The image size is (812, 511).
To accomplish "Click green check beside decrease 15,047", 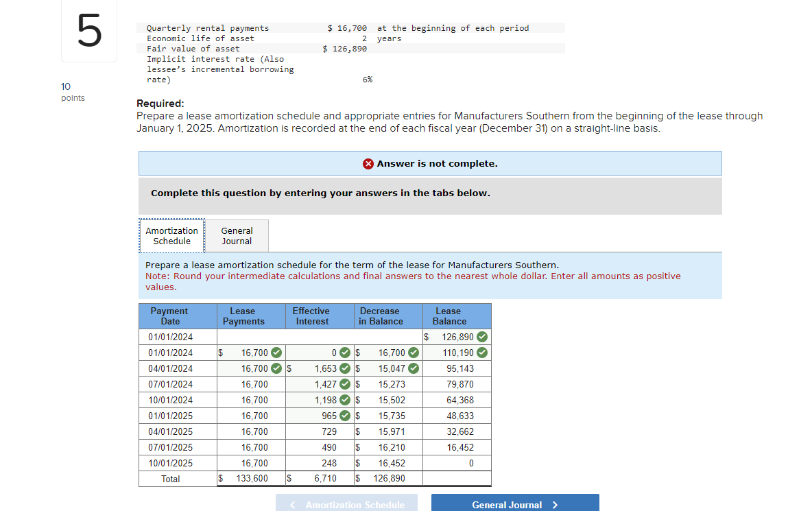I will 414,368.
